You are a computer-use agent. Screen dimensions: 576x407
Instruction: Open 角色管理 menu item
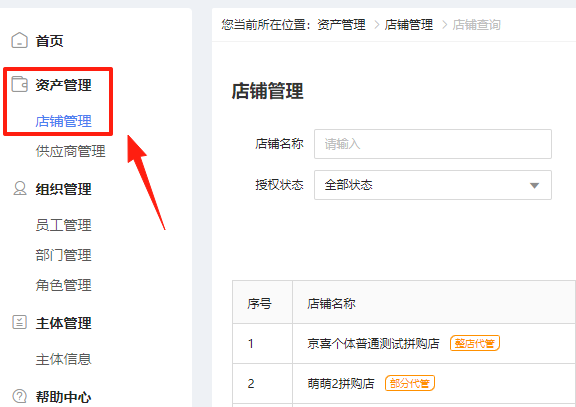coord(64,285)
